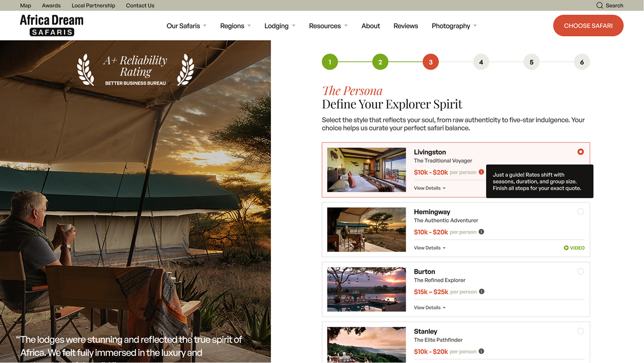Click the Burton lodge thumbnail image
The image size is (644, 363).
pos(366,289)
